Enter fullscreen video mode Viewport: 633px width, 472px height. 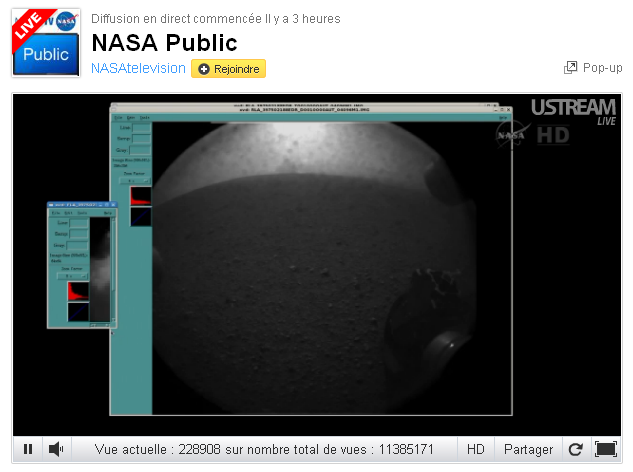605,450
